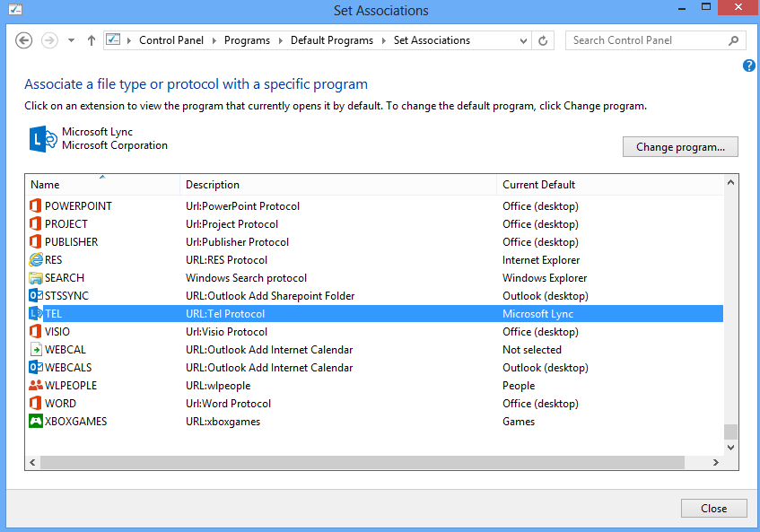Click the Forward arrow navigation button
Screen dimensions: 760x532
pos(49,40)
